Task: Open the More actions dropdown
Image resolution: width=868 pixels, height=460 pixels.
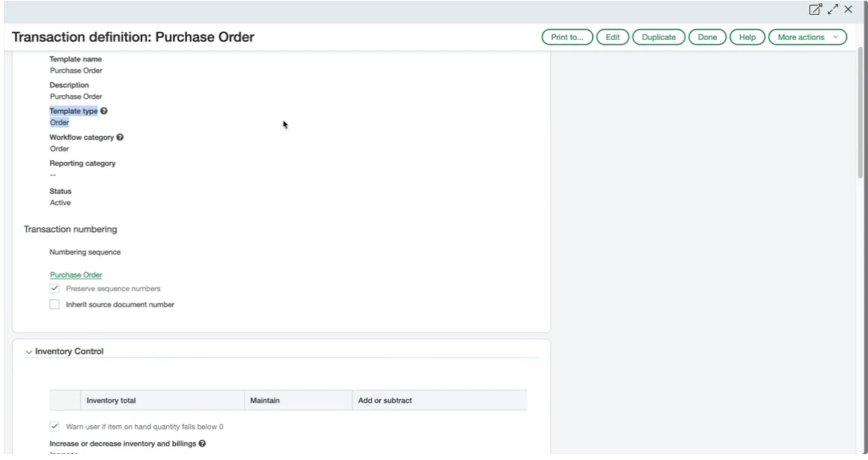Action: tap(808, 37)
